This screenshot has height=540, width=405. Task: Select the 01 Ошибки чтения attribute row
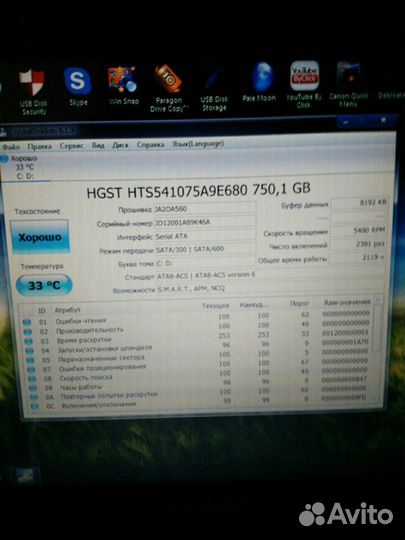pyautogui.click(x=195, y=318)
